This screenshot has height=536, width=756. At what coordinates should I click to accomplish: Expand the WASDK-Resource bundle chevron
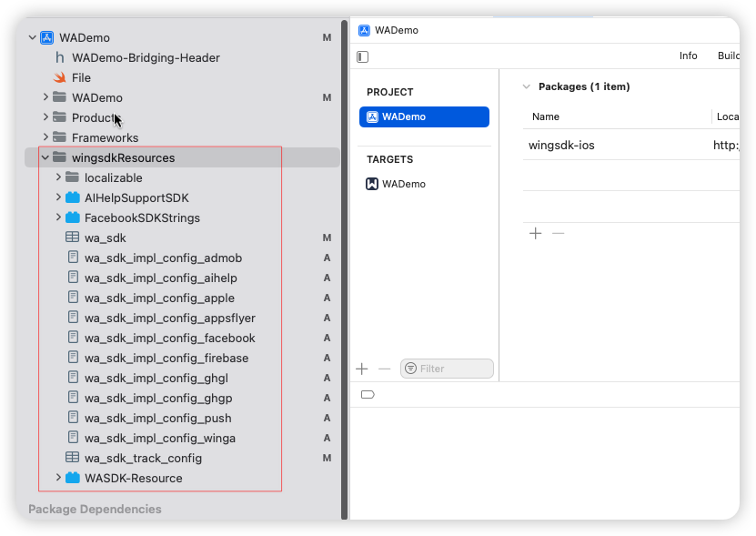pos(58,478)
